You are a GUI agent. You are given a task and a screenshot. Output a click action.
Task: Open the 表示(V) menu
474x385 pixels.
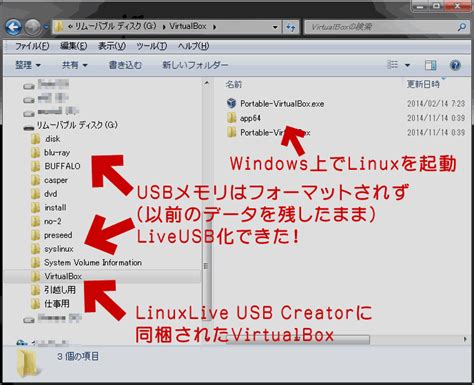[112, 46]
